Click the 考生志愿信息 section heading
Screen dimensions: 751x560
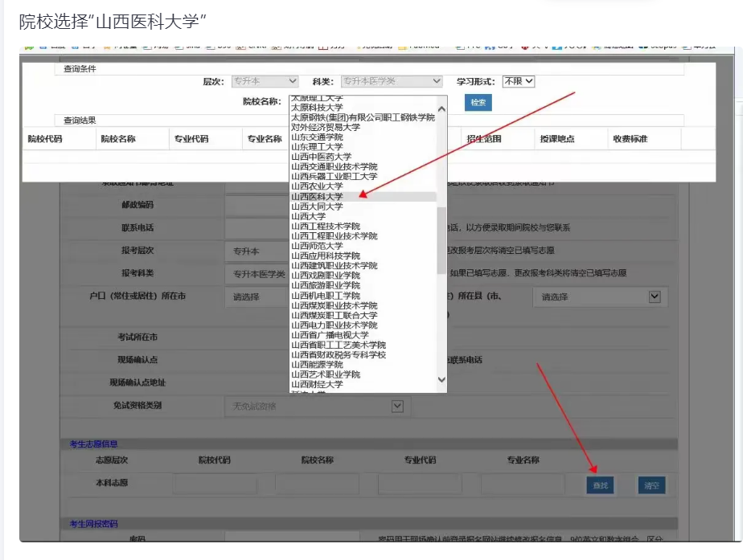[x=93, y=444]
